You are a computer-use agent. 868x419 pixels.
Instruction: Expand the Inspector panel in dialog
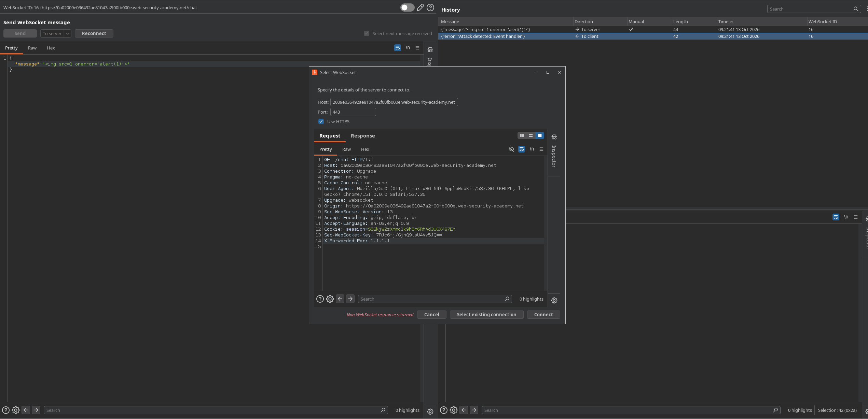[554, 152]
